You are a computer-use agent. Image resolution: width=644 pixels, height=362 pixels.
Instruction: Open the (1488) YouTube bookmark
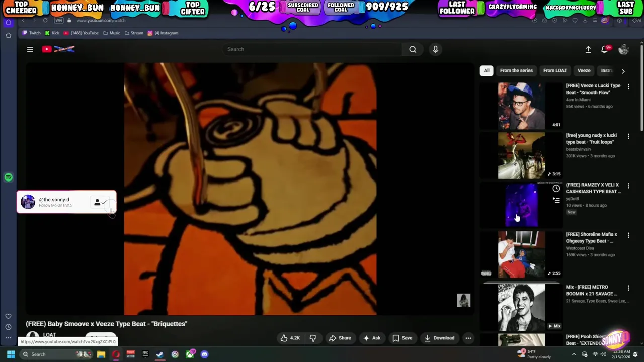click(x=81, y=33)
